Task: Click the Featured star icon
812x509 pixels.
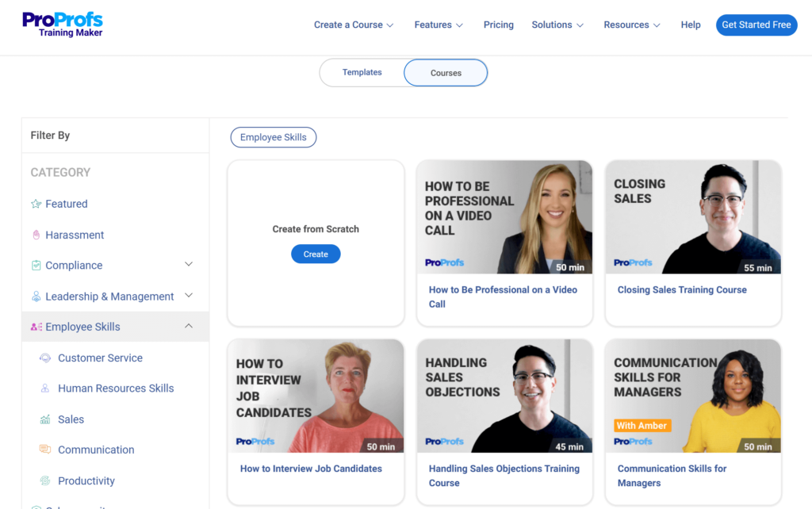Action: point(36,204)
